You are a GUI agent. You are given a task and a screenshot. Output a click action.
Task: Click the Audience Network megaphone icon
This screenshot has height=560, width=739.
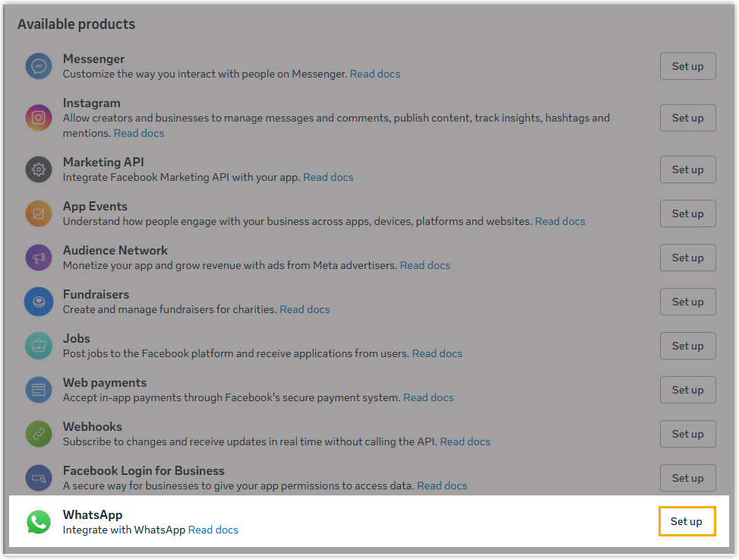tap(39, 258)
